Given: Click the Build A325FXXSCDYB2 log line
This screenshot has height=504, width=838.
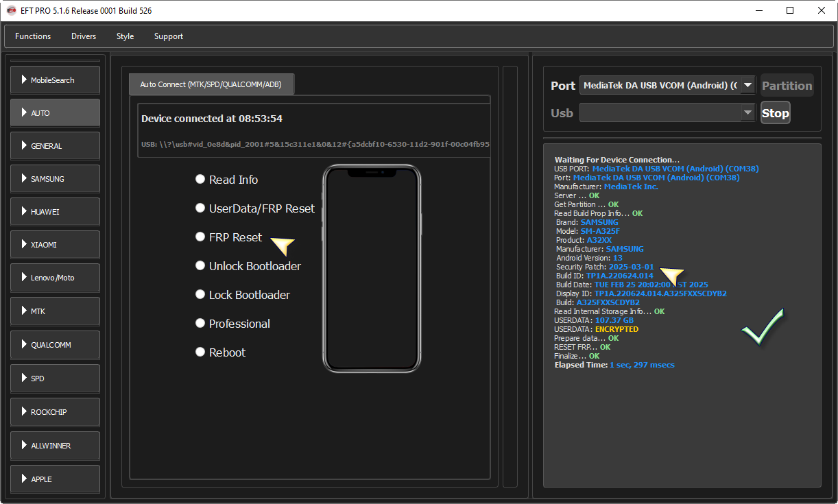Looking at the screenshot, I should point(598,302).
